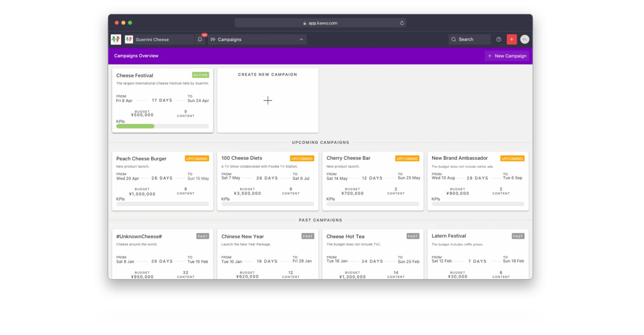The width and height of the screenshot is (644, 335).
Task: Open the Guerrini Cheese brand selector
Action: pyautogui.click(x=159, y=40)
